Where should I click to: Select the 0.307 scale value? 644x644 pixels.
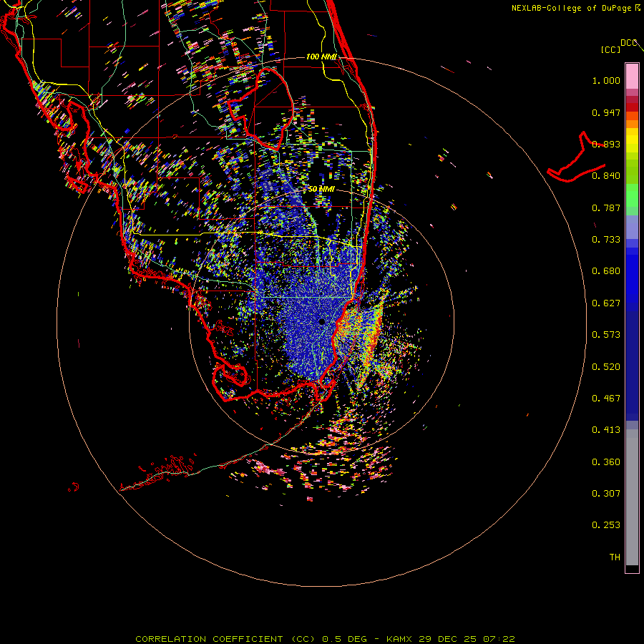pyautogui.click(x=606, y=494)
